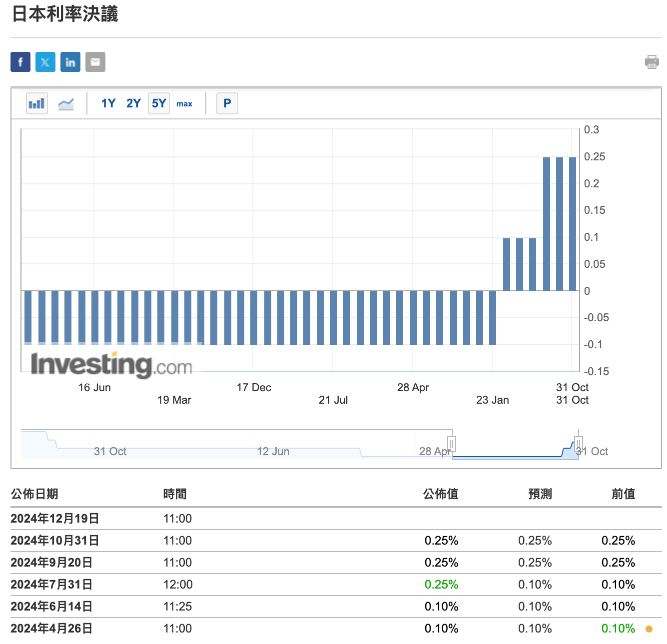Share via the X (Twitter) icon
667x644 pixels.
45,62
